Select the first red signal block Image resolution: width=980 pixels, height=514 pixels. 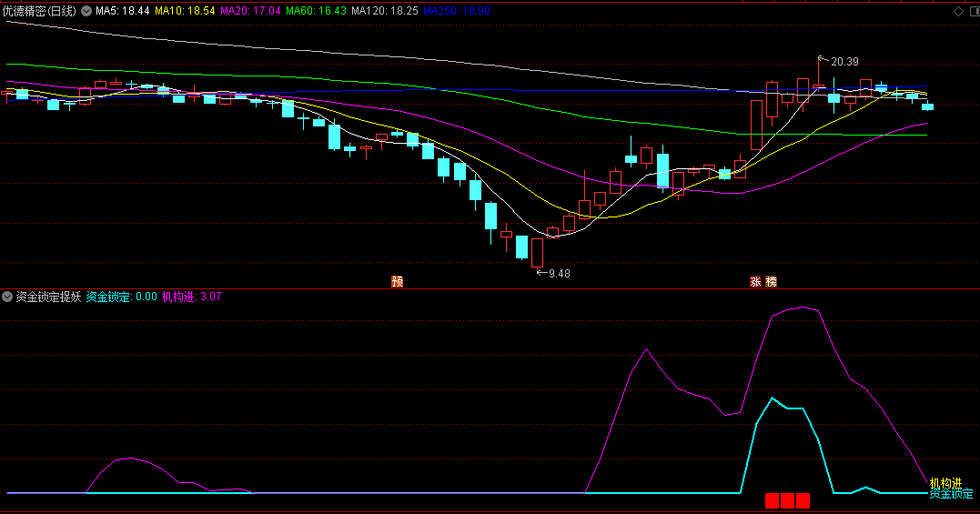772,500
